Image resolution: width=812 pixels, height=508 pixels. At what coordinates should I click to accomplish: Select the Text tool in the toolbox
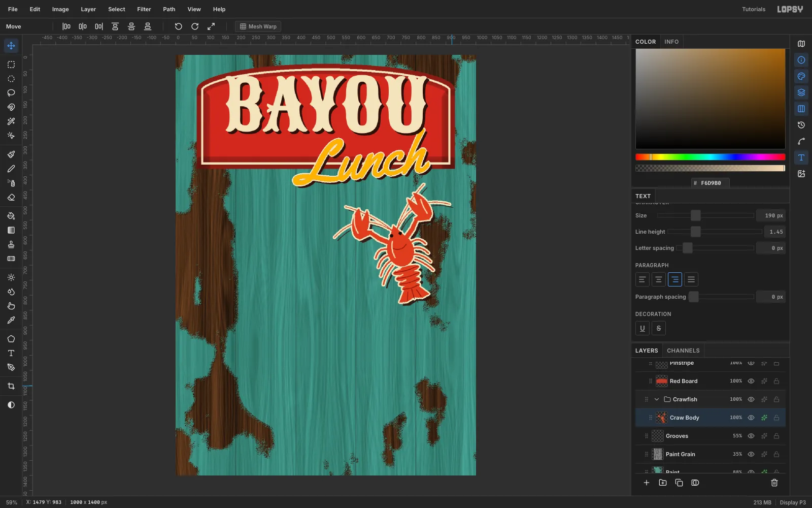(x=11, y=353)
